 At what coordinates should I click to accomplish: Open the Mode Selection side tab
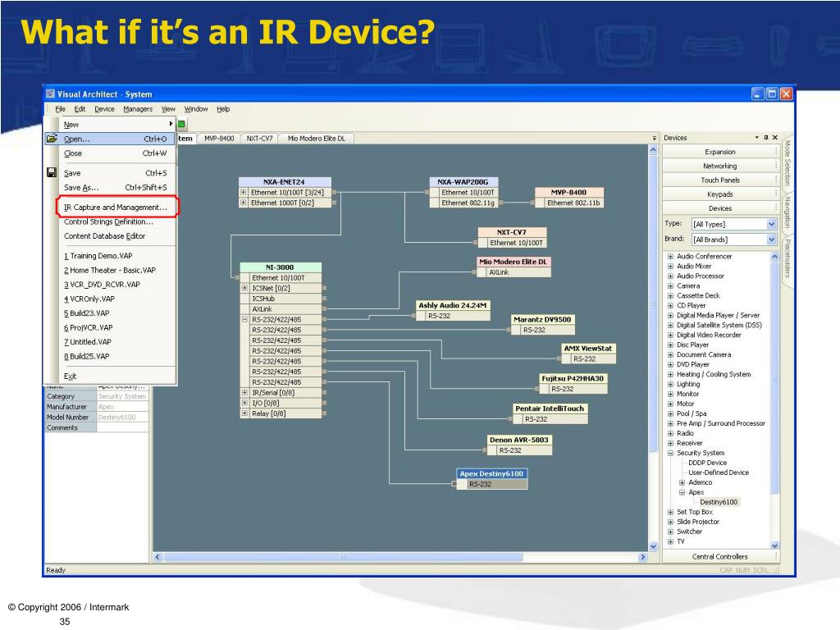pyautogui.click(x=787, y=163)
